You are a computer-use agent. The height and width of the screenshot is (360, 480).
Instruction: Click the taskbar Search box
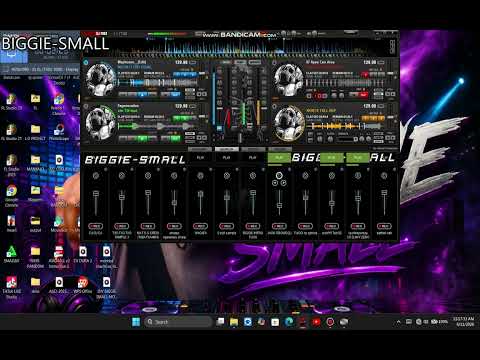click(x=178, y=322)
